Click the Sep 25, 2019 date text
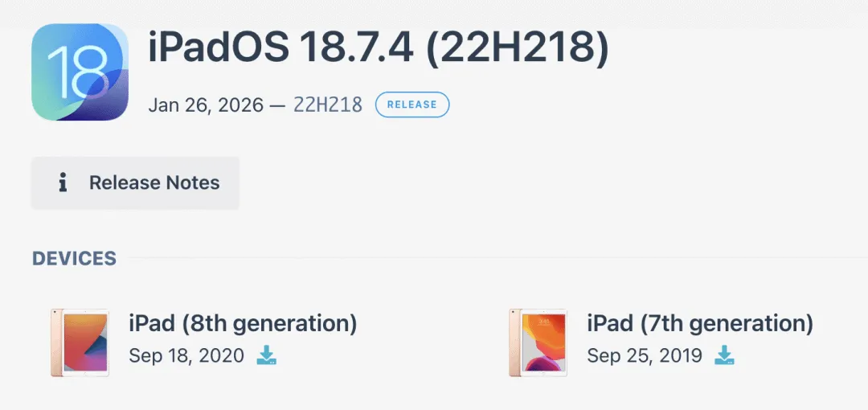This screenshot has width=868, height=410. point(645,355)
